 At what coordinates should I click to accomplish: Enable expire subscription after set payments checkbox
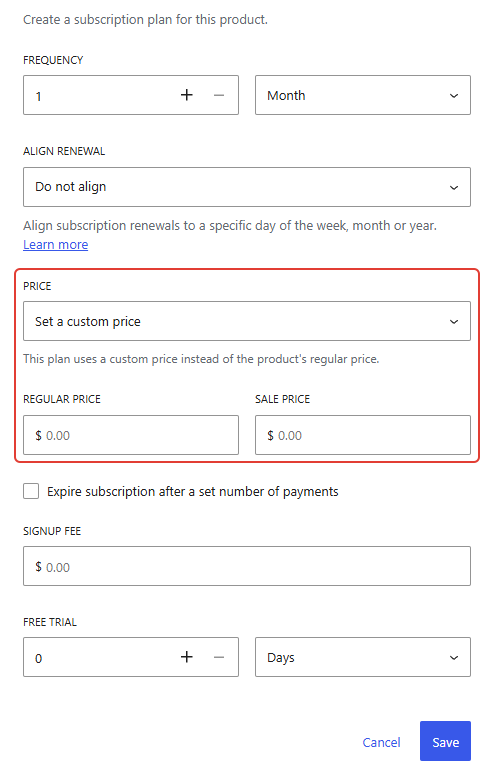[x=31, y=491]
